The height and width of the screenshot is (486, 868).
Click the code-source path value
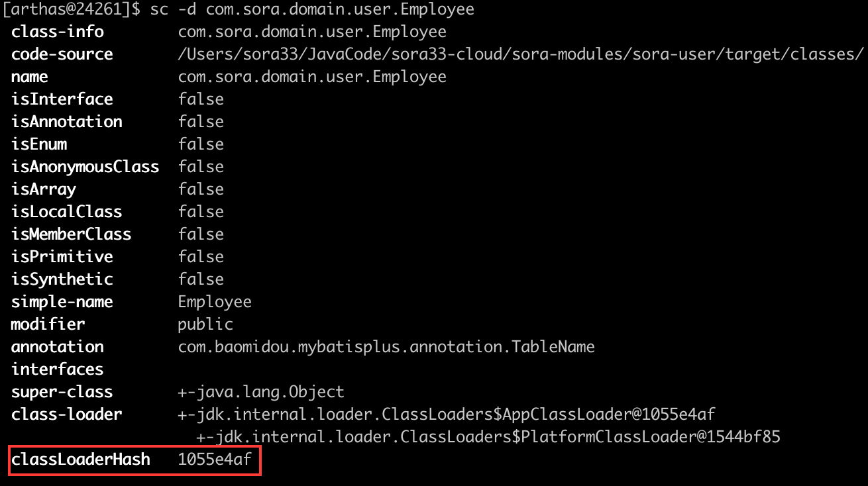521,54
